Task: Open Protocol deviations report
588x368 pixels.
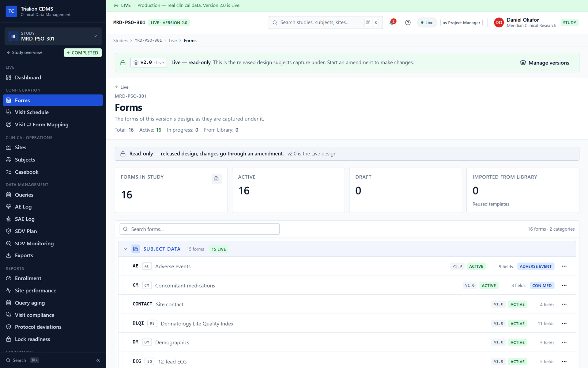Action: [53, 327]
